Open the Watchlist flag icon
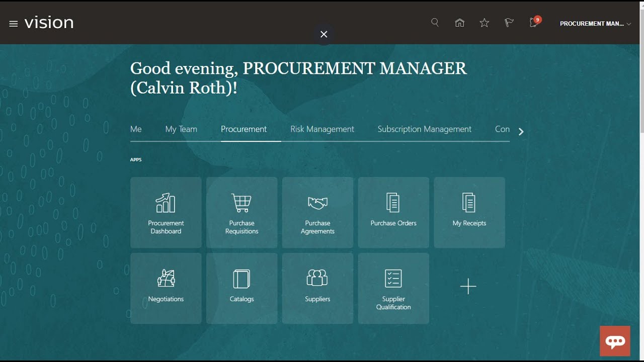Viewport: 644px width, 362px height. tap(509, 23)
